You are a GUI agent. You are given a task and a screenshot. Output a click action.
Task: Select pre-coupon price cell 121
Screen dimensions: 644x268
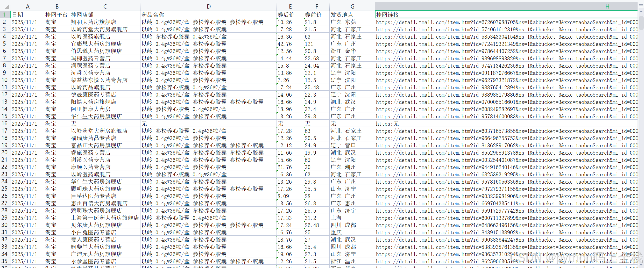coord(317,44)
